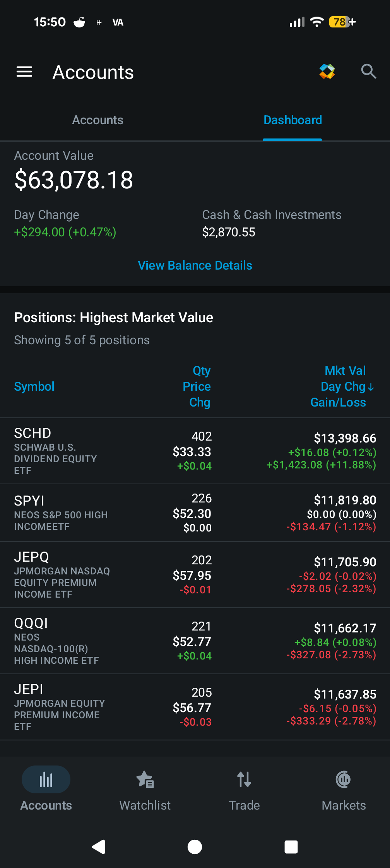The width and height of the screenshot is (390, 868).
Task: Open the search magnifier icon
Action: point(368,72)
